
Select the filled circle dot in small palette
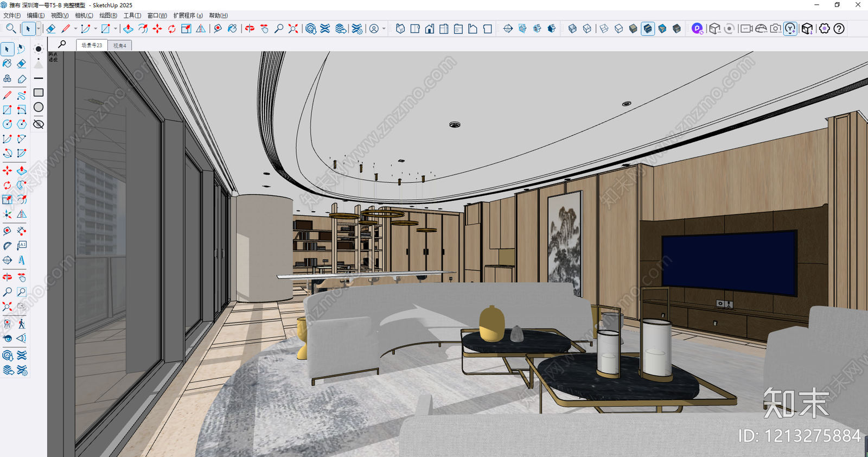pyautogui.click(x=39, y=49)
